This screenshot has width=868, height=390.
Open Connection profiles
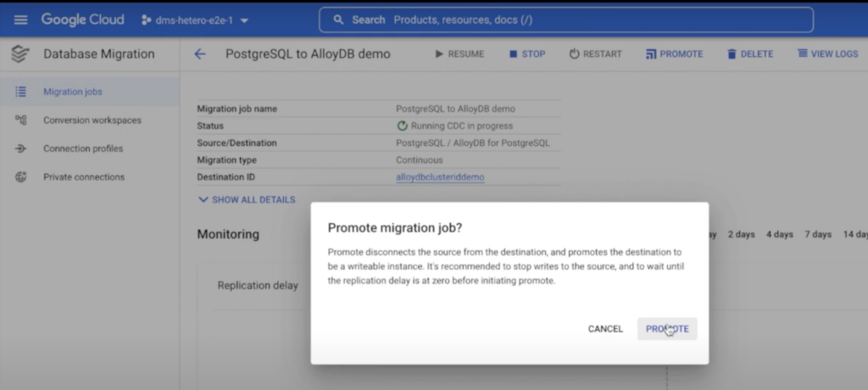coord(83,148)
